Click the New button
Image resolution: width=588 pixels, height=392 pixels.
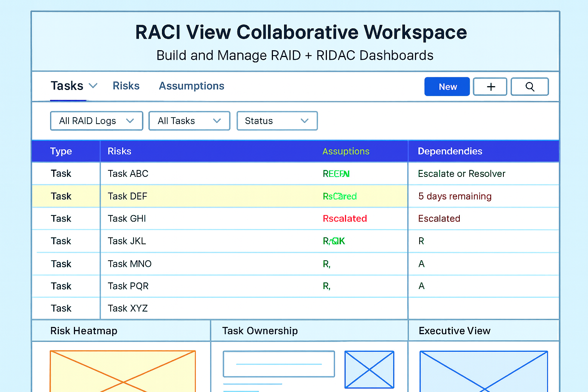[447, 87]
